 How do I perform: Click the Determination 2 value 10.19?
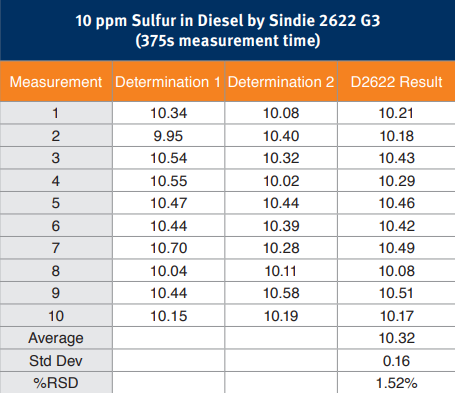click(x=281, y=316)
